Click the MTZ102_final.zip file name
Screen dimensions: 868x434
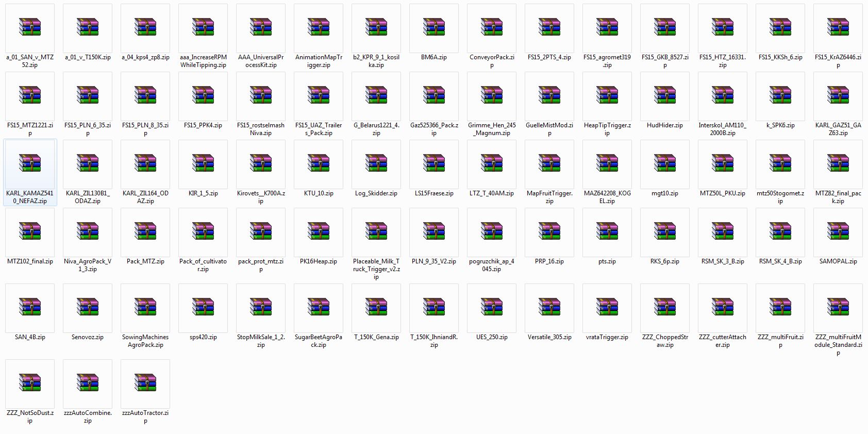click(x=30, y=261)
